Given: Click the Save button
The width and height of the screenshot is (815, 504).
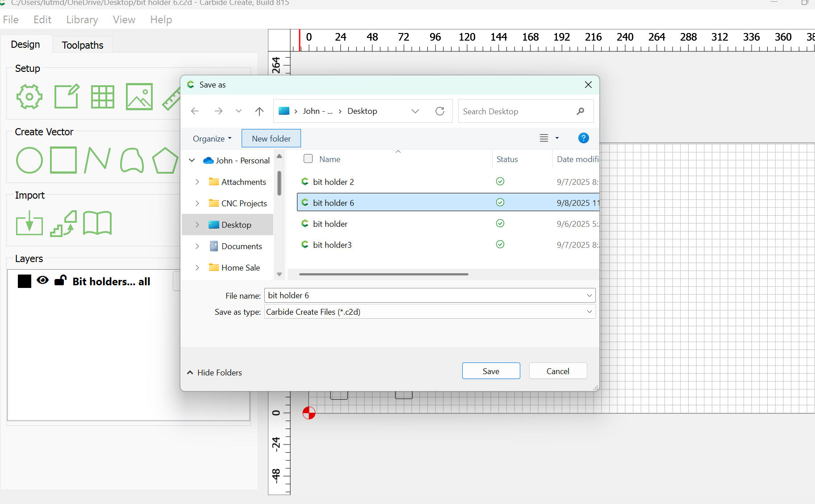Looking at the screenshot, I should pyautogui.click(x=491, y=371).
